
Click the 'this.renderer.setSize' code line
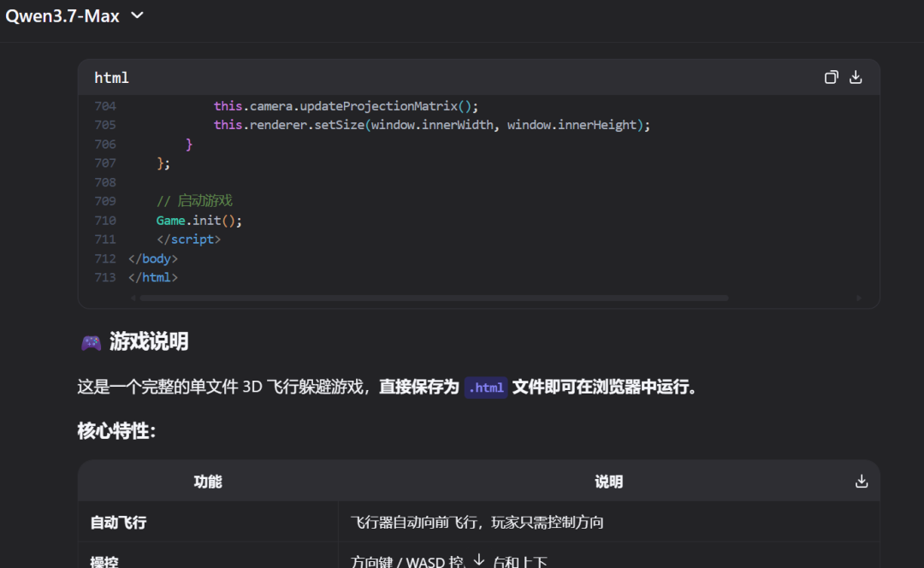[431, 125]
